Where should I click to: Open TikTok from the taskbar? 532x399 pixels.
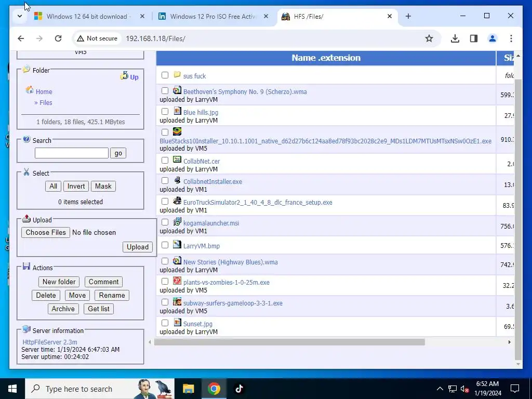[239, 389]
